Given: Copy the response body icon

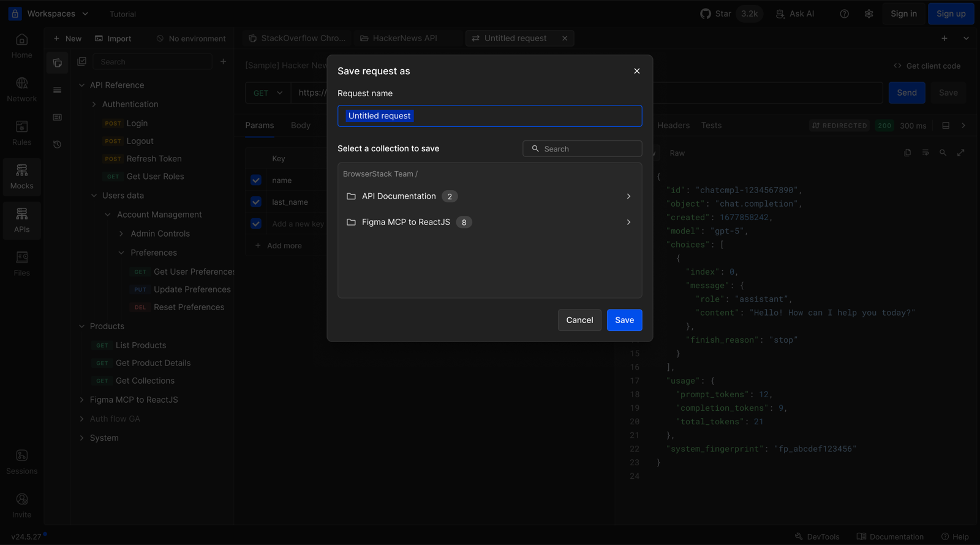Looking at the screenshot, I should [x=908, y=153].
